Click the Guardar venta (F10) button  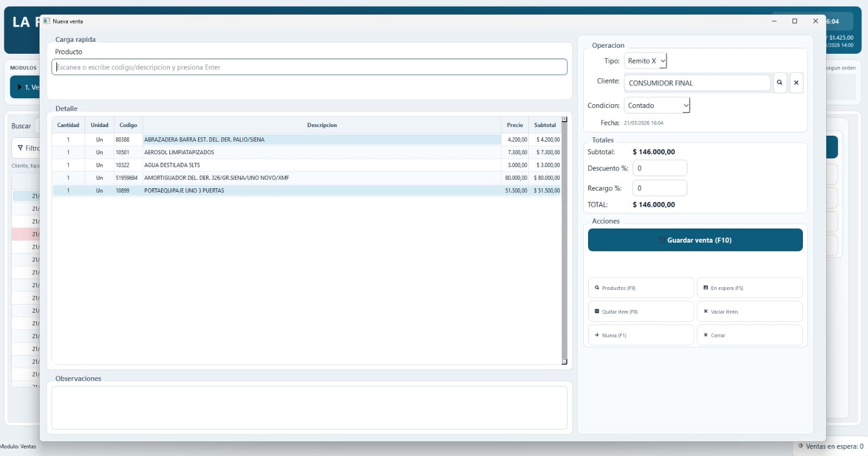[695, 240]
